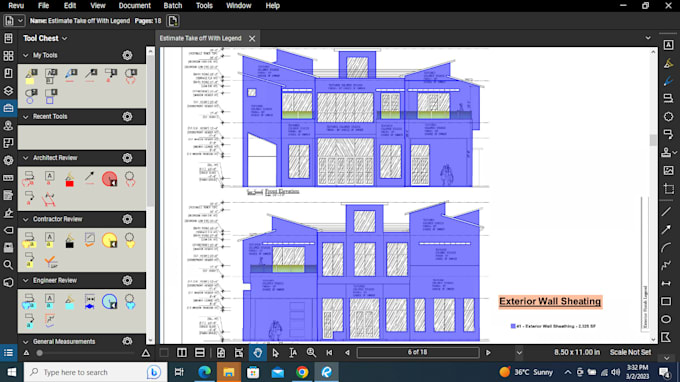The height and width of the screenshot is (382, 680).
Task: Click the Scale Not Set status text
Action: click(630, 353)
